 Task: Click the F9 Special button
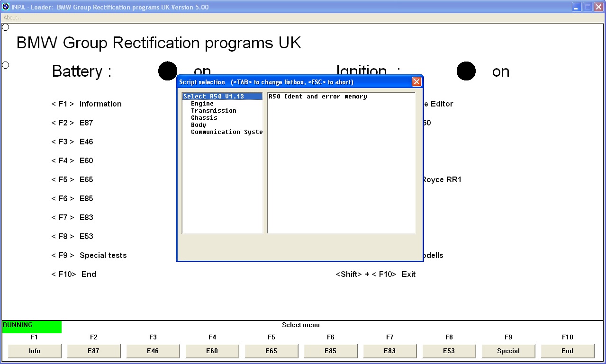[x=508, y=351]
